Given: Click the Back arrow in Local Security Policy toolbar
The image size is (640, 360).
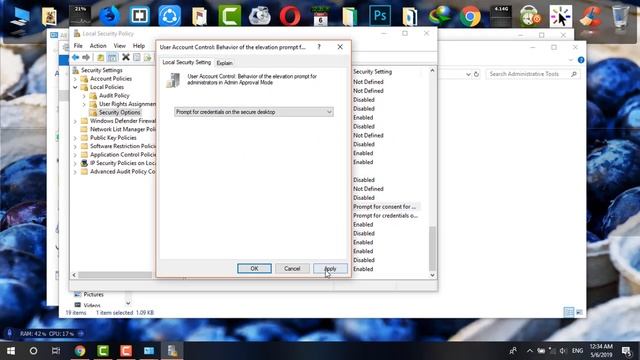Looking at the screenshot, I should click(x=75, y=58).
